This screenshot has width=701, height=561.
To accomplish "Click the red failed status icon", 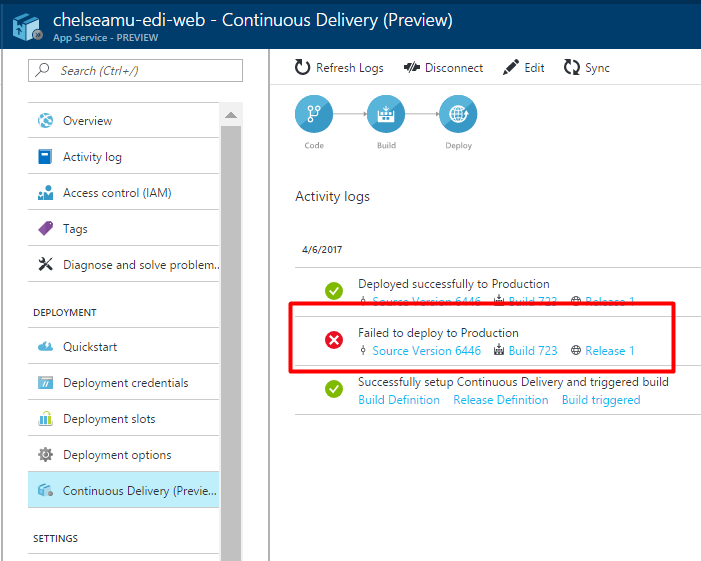I will pyautogui.click(x=334, y=340).
